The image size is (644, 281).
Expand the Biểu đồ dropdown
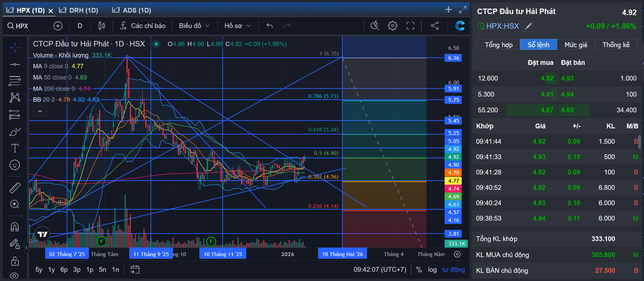click(194, 26)
